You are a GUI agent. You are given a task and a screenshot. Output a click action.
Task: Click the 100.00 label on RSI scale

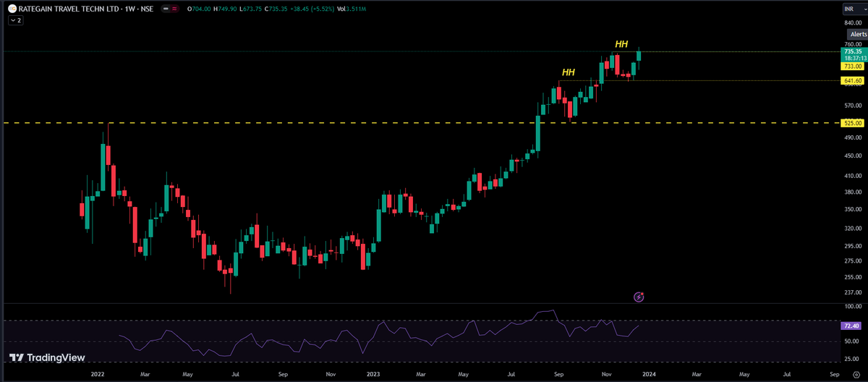852,307
